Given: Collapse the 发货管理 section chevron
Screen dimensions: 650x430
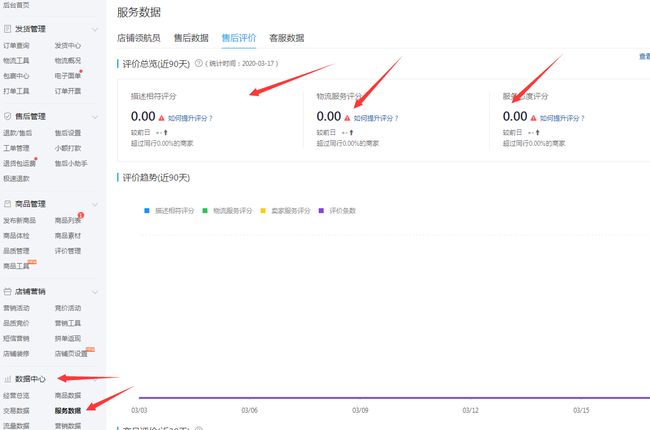Looking at the screenshot, I should (x=95, y=29).
